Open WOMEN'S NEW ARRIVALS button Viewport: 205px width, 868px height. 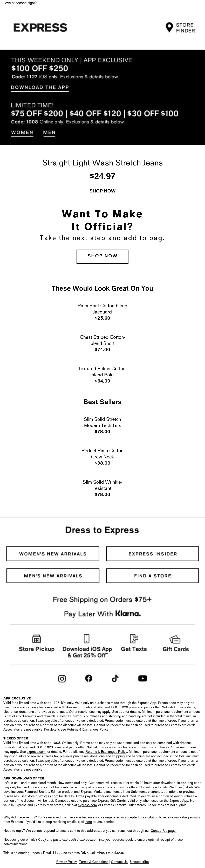[x=53, y=554]
